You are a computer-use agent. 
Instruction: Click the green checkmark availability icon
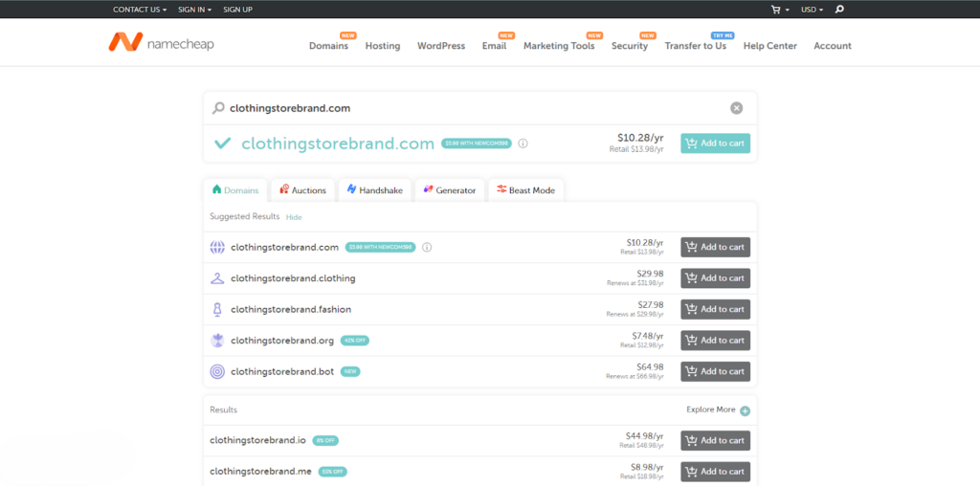222,144
